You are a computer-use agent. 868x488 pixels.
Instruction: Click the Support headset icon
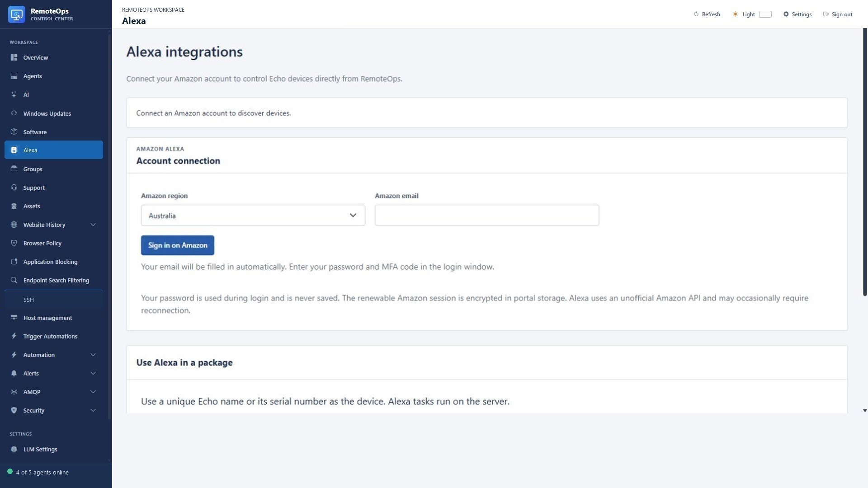point(14,188)
